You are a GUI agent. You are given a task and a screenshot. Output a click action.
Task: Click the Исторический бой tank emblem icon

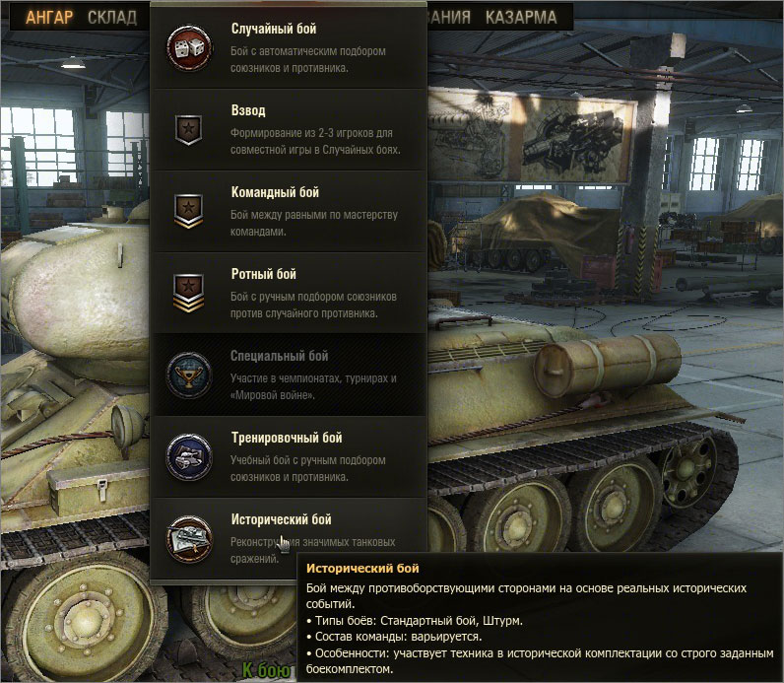pos(189,539)
